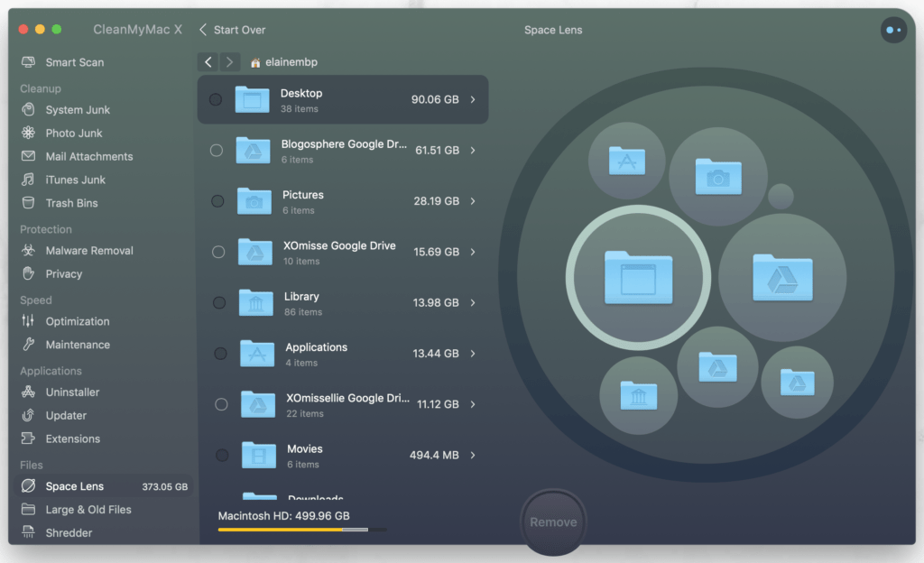
Task: Click the Extensions puzzle icon
Action: 28,438
